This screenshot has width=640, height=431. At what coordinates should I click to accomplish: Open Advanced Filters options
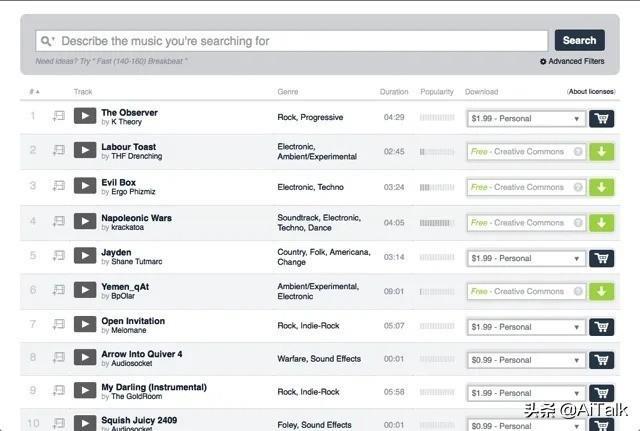[572, 61]
